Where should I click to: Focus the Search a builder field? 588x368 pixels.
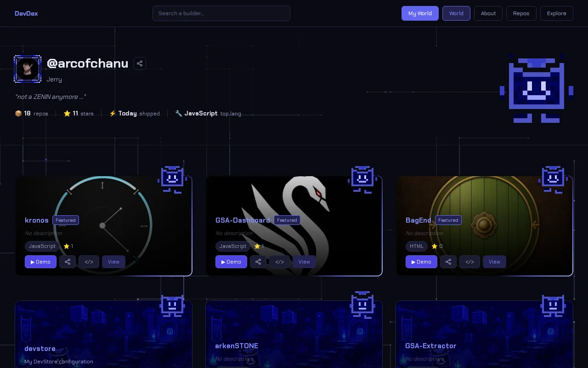point(221,13)
